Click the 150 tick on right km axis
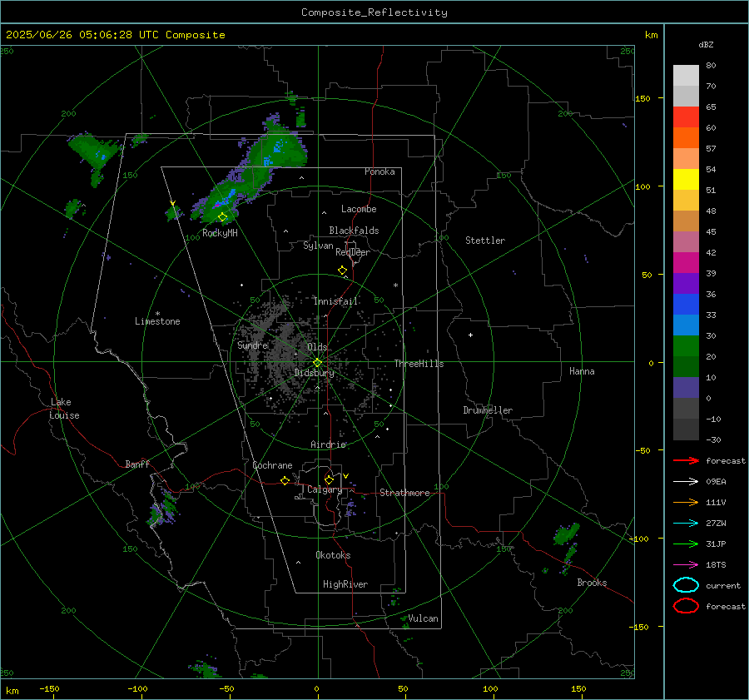 pos(642,98)
